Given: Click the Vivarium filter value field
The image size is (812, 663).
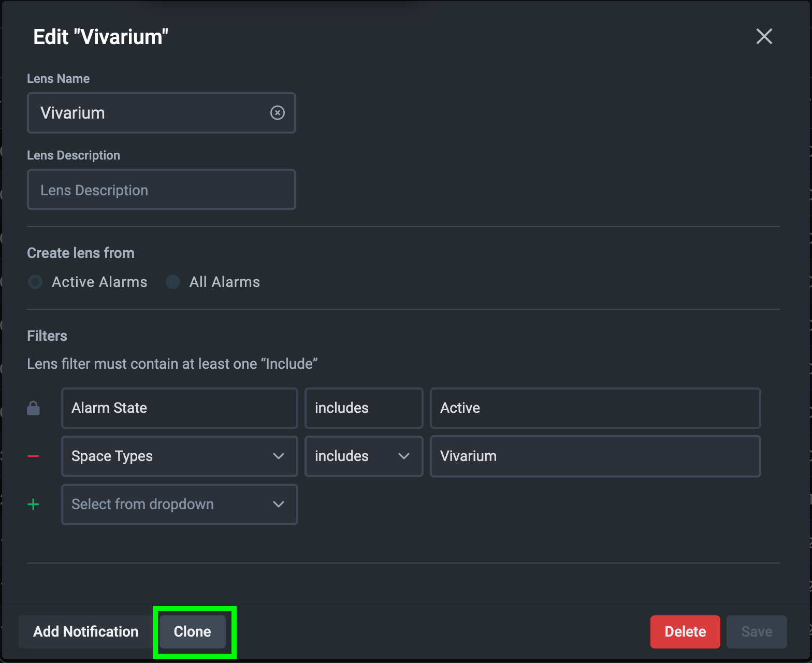Looking at the screenshot, I should point(595,456).
